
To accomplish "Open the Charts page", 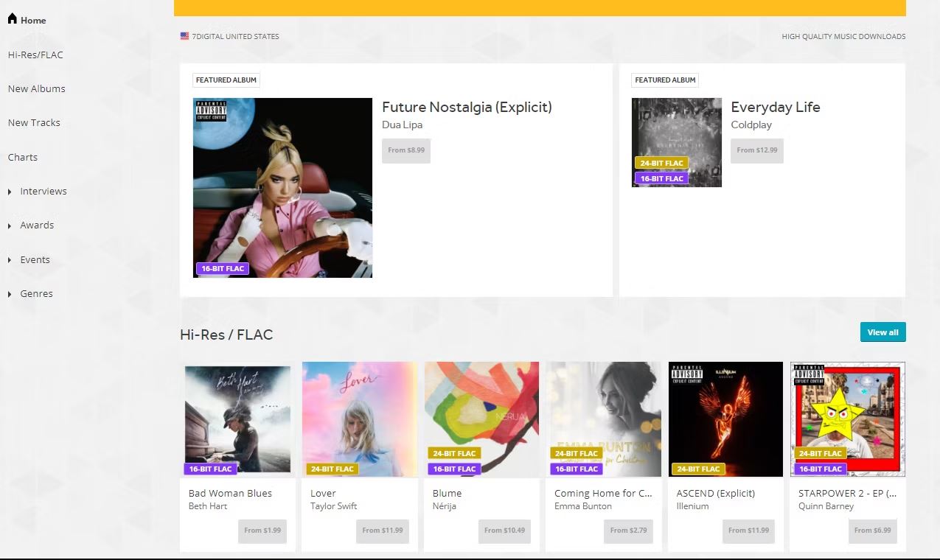I will (23, 157).
